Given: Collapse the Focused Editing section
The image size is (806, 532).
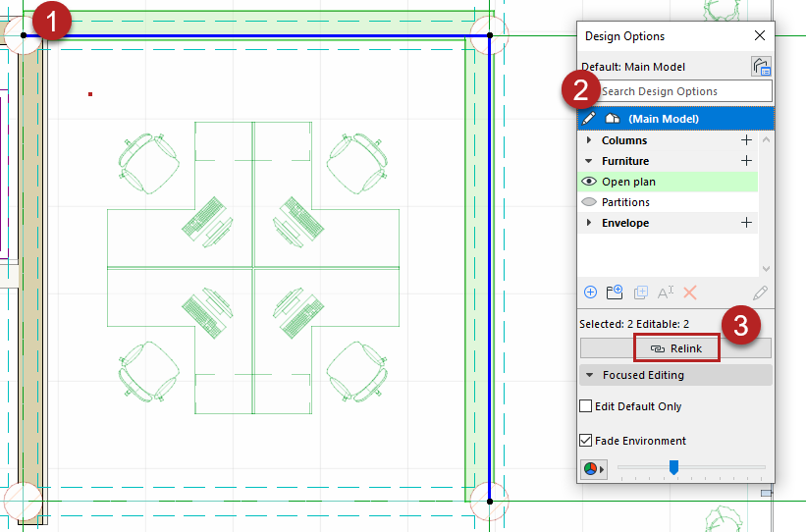Looking at the screenshot, I should point(590,375).
